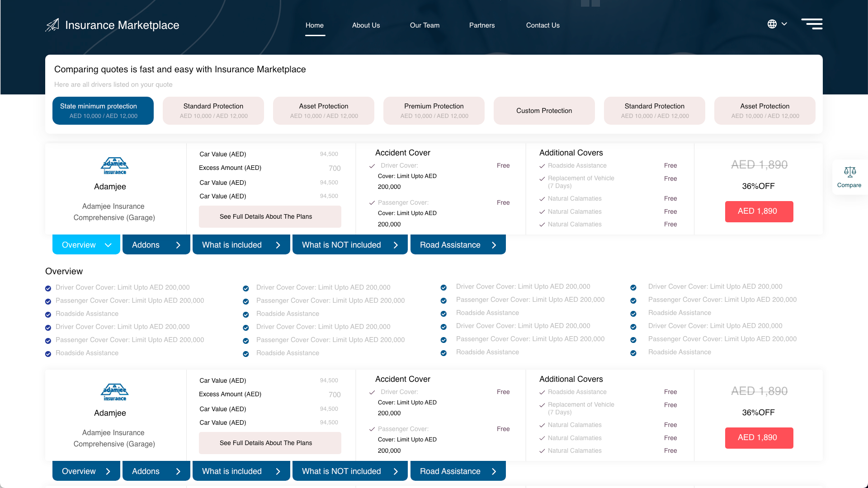The height and width of the screenshot is (488, 868).
Task: Toggle checkmark next to first Passenger Cover
Action: [372, 203]
